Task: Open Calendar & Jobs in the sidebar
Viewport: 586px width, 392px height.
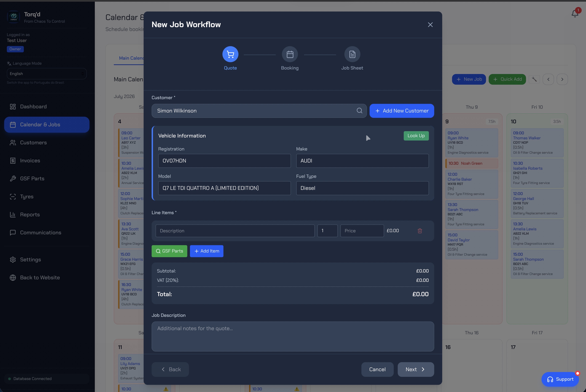Action: 47,125
